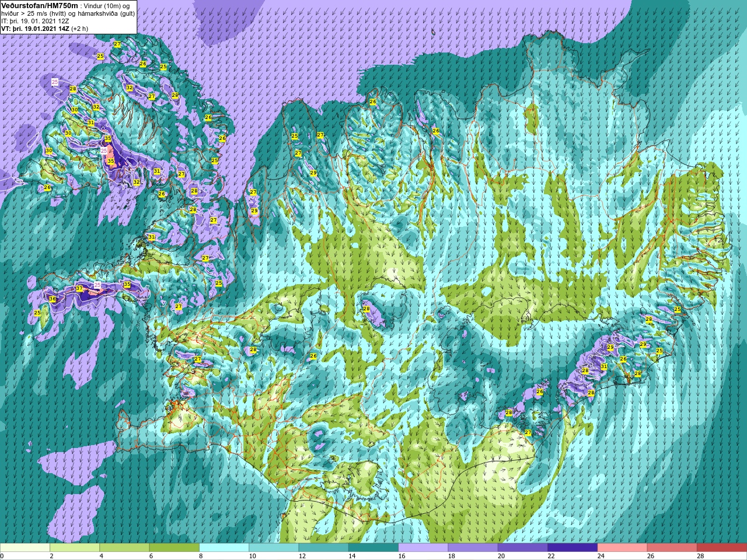Viewport: 747px width, 560px height.
Task: Click the 14–16 m/s dark teal legend swatch
Action: coord(373,548)
